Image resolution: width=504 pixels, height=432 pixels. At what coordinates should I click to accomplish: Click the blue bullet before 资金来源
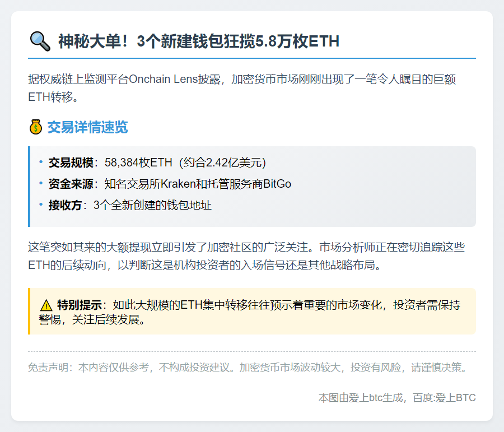[x=41, y=183]
